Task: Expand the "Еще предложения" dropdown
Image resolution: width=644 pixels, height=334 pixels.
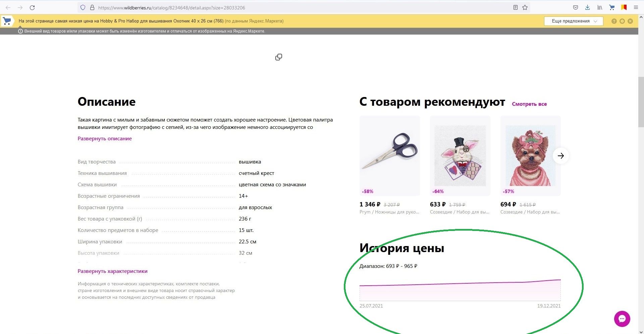Action: (x=574, y=21)
